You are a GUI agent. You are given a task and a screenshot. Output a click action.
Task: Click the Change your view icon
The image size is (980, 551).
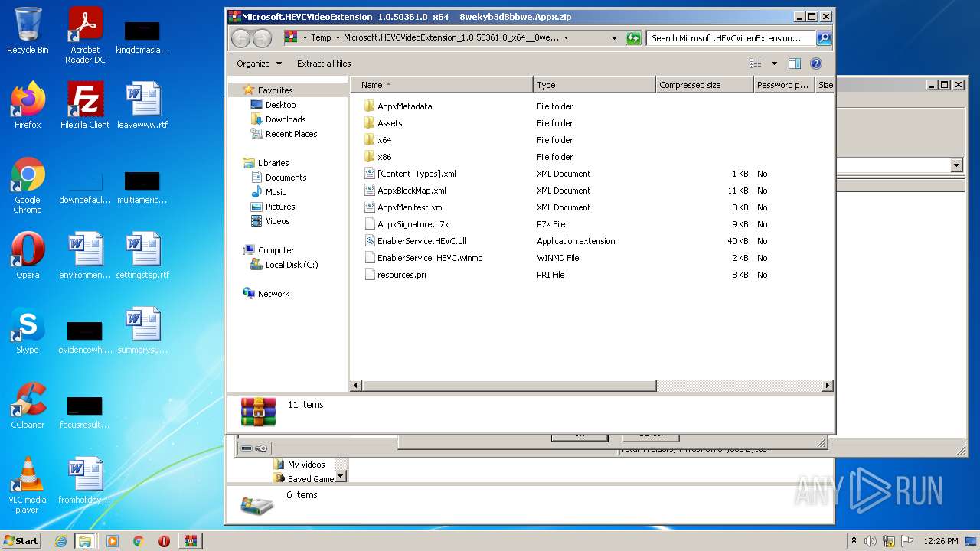pos(756,64)
